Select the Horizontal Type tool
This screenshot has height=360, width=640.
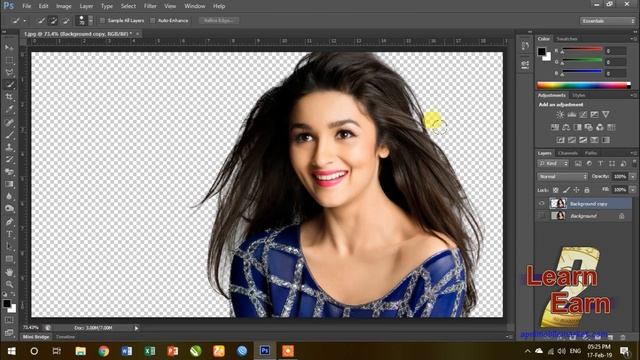(9, 234)
